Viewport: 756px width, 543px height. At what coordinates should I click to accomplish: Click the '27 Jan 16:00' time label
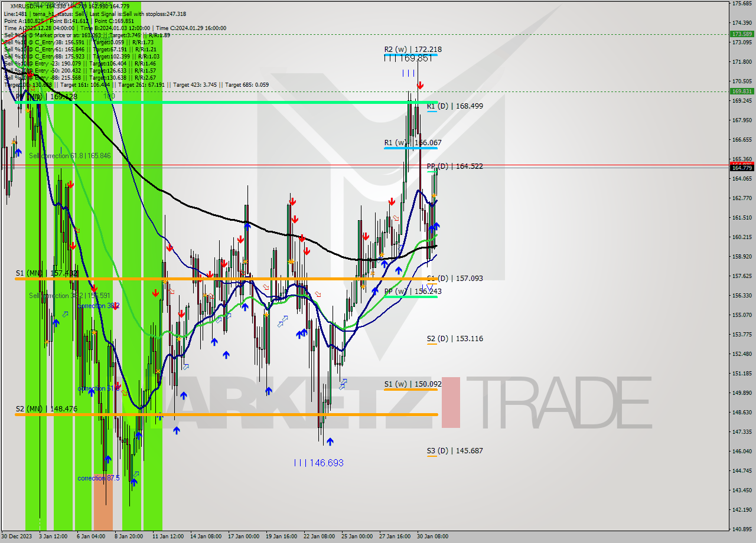point(395,537)
